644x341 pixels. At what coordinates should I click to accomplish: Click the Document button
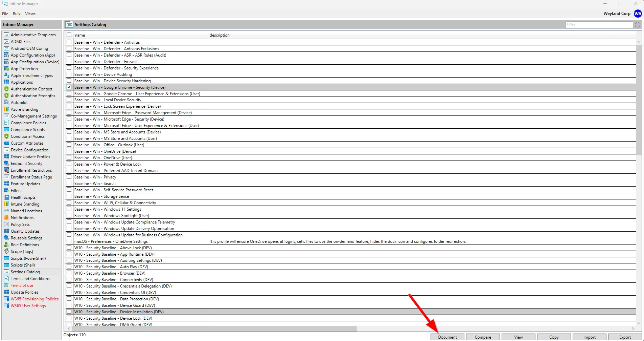point(447,337)
